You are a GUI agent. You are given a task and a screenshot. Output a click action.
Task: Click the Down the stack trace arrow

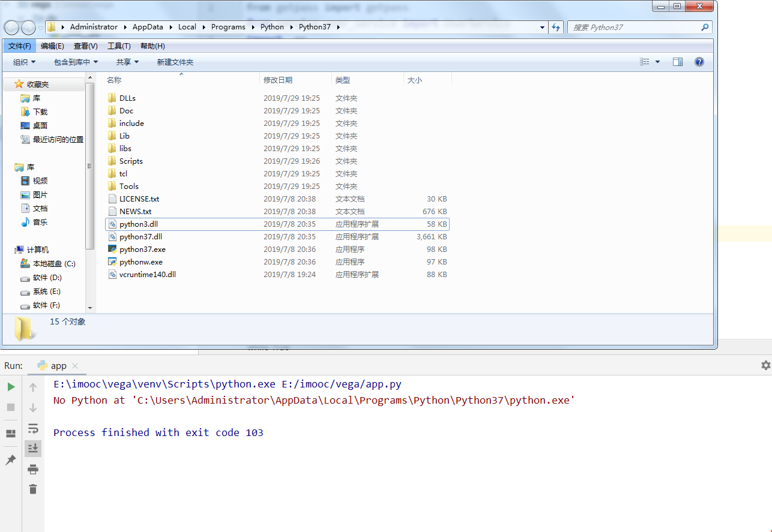33,407
